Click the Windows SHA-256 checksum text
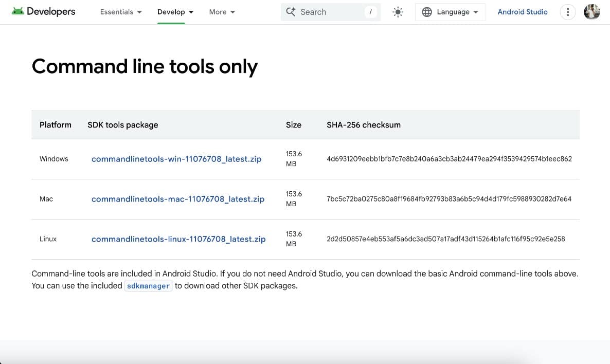 tap(449, 159)
